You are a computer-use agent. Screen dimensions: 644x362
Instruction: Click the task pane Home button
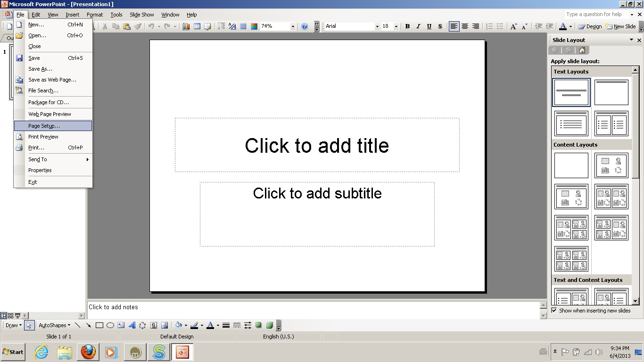(x=582, y=50)
